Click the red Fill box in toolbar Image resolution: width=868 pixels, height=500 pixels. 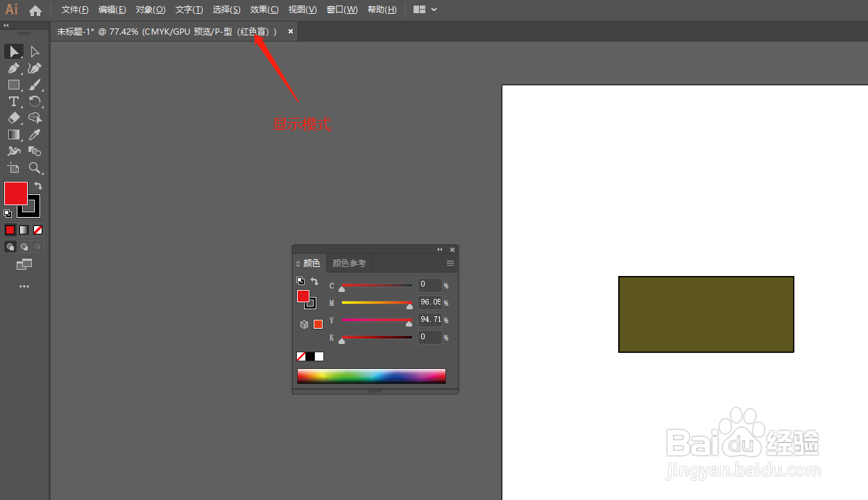click(x=15, y=193)
